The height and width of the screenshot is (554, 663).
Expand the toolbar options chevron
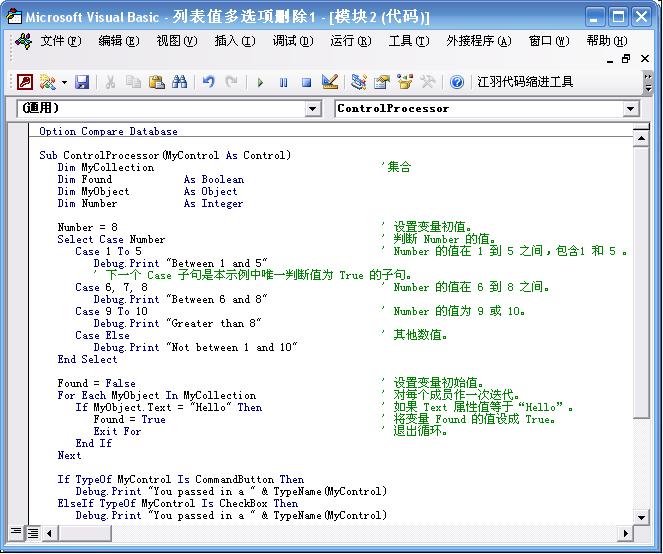(647, 82)
